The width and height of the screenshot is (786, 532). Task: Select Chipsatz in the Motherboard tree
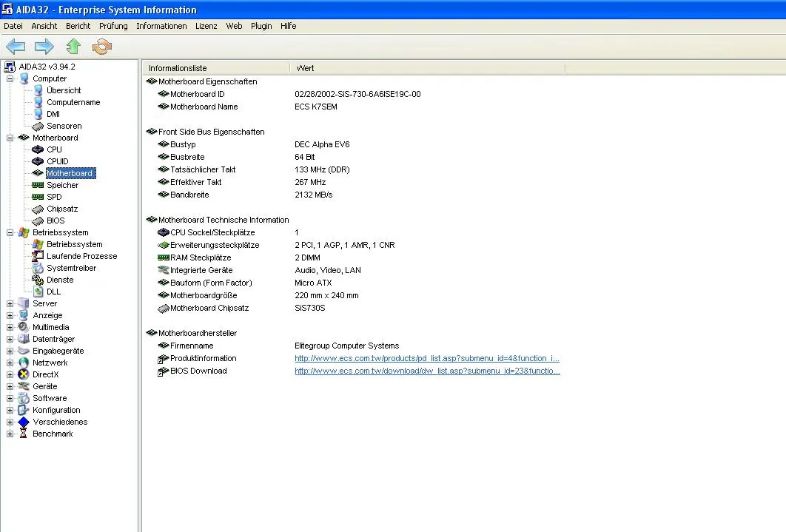62,209
